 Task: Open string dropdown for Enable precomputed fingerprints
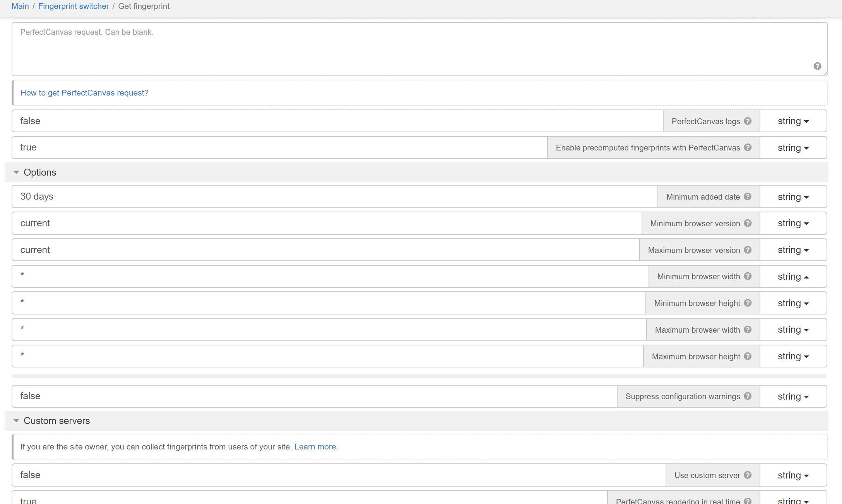coord(793,148)
